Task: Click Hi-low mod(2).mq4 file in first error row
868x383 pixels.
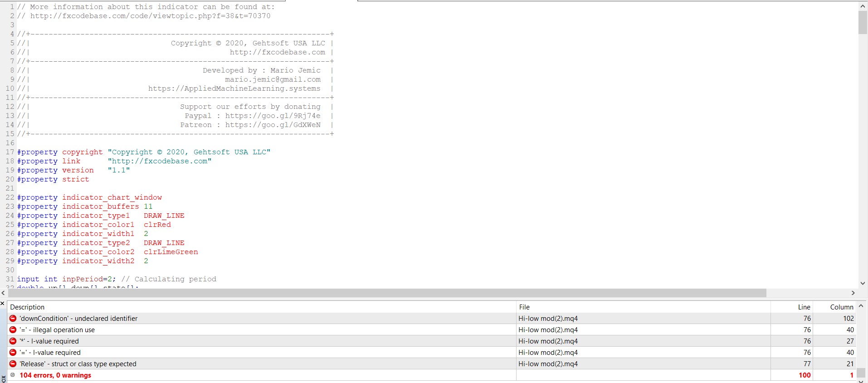Action: coord(548,319)
